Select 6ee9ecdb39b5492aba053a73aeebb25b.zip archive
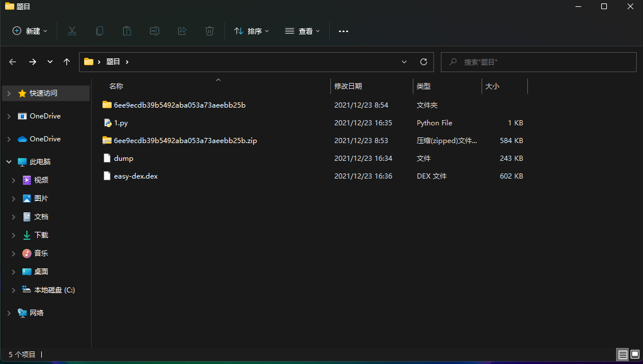The width and height of the screenshot is (643, 364). pos(186,141)
